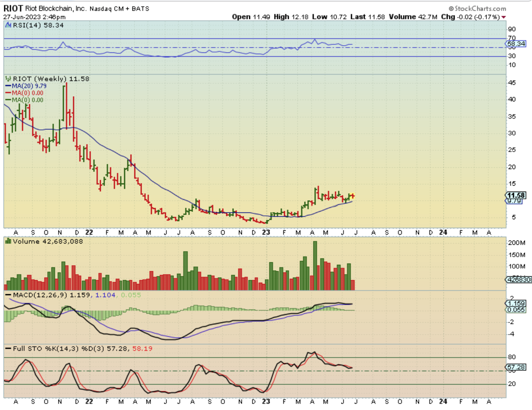Click the blue MA(20) 9.79 legend entry
532x410 pixels.
(26, 86)
